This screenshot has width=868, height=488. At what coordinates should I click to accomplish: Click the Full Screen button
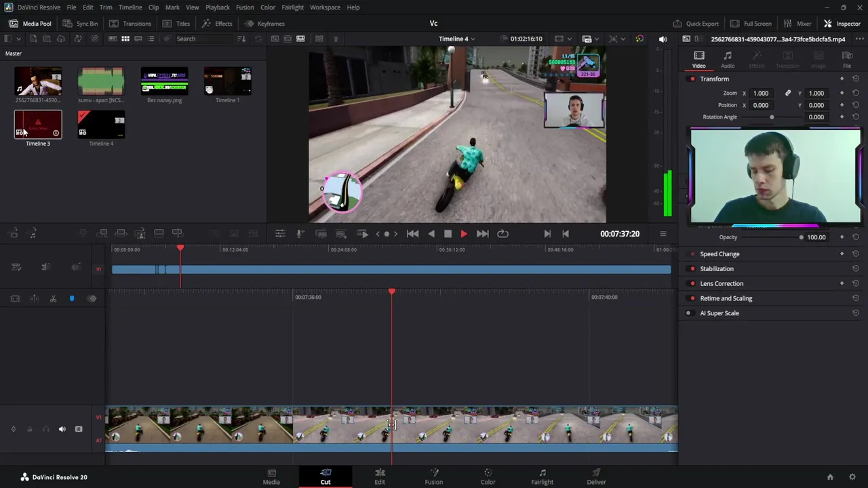(751, 24)
